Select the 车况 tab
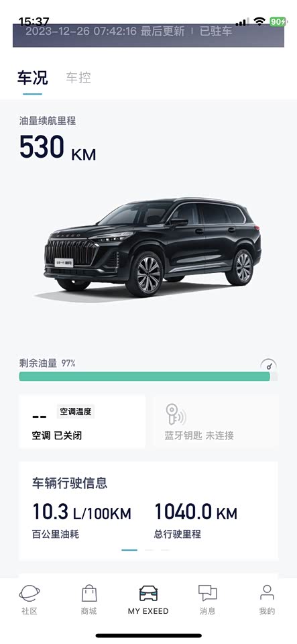 click(32, 78)
